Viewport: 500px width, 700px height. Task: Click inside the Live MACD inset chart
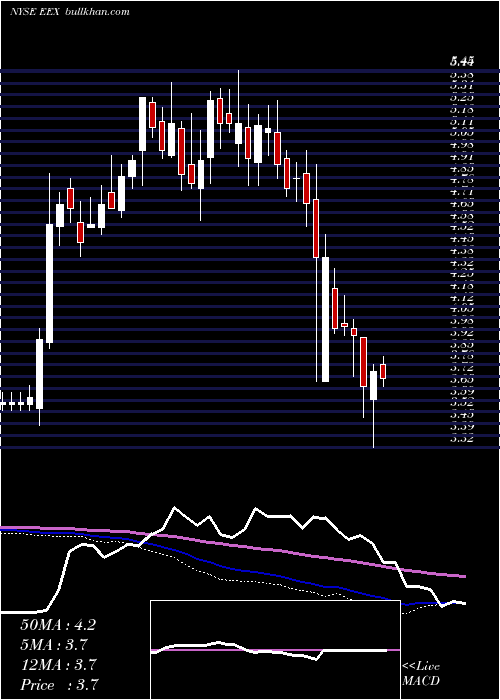[x=275, y=650]
